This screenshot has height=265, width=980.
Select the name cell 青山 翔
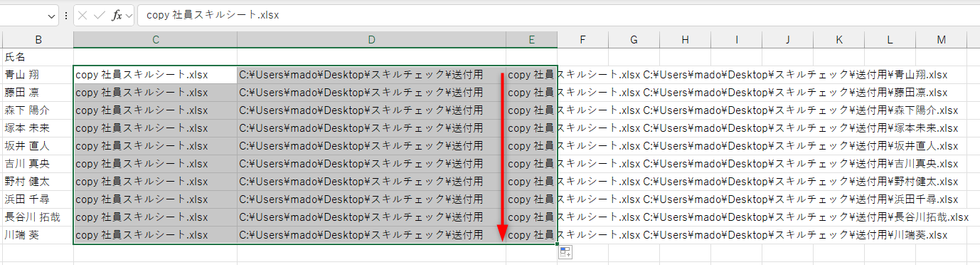[38, 74]
